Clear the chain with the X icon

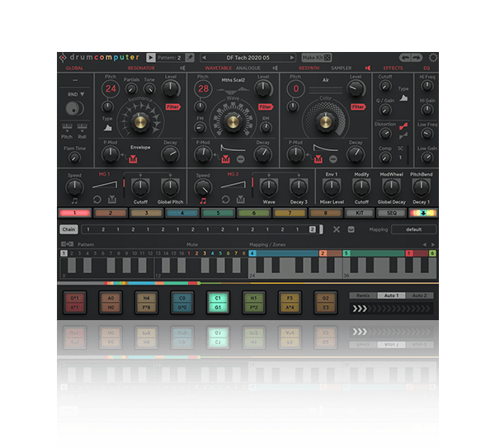(x=337, y=229)
